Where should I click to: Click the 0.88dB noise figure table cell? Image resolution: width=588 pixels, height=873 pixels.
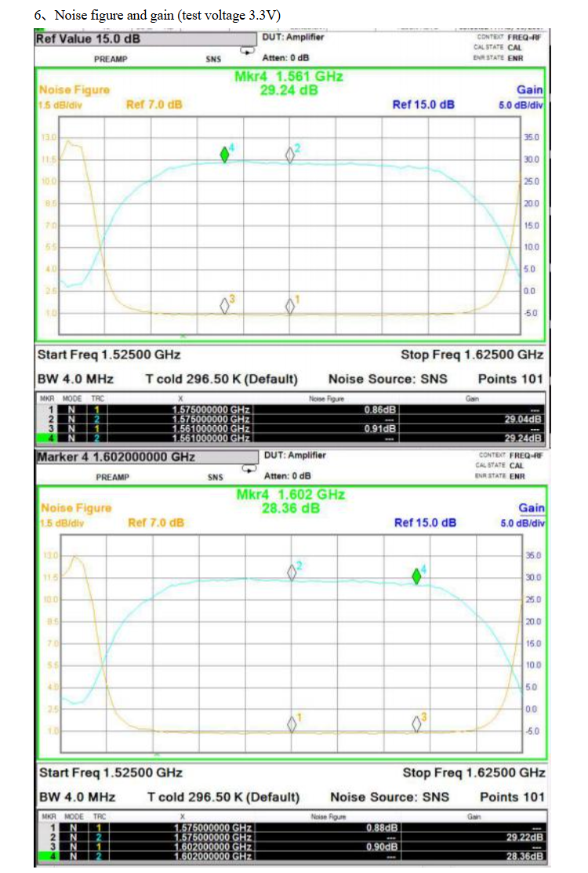(x=382, y=828)
